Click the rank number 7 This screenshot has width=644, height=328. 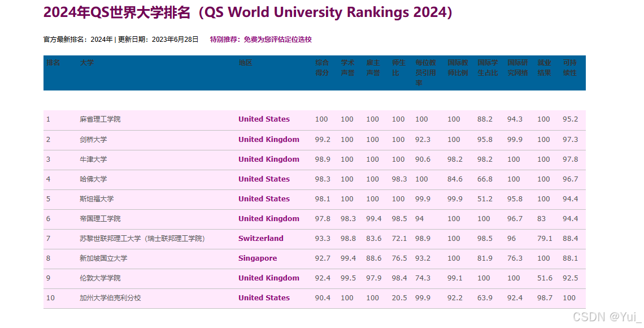tap(48, 239)
